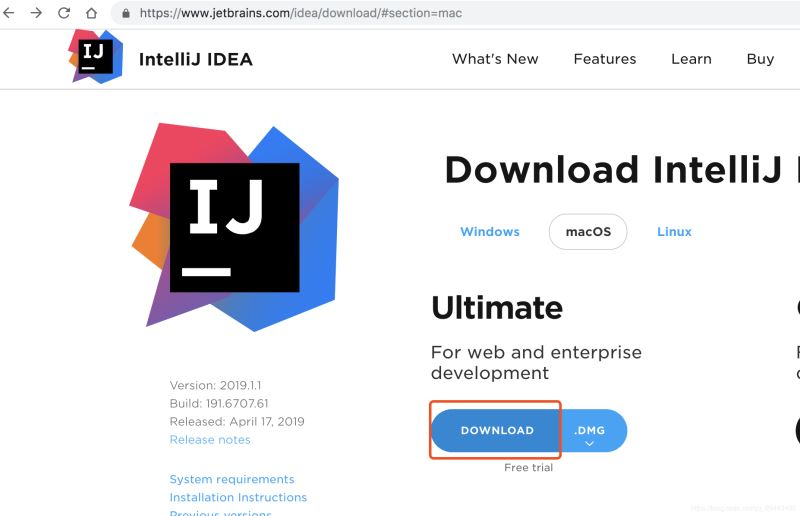Click the Download IntelliJ page heading
The image size is (800, 516).
(622, 169)
